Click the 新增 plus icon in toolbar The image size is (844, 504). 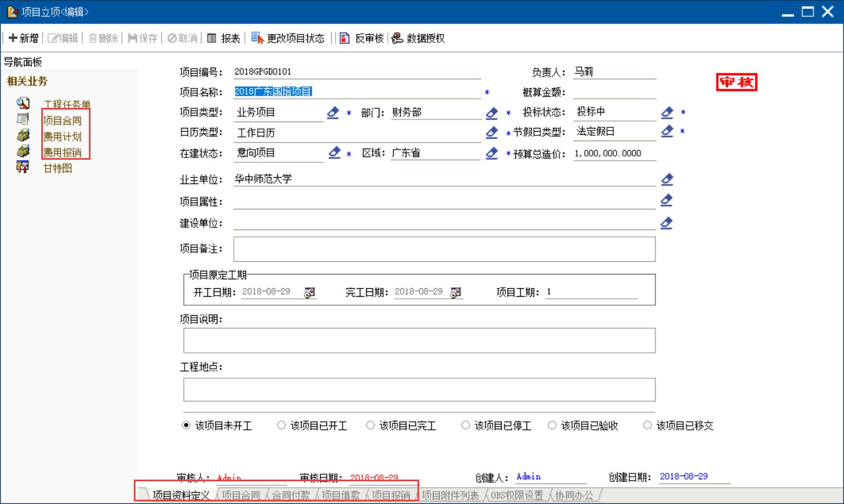[x=13, y=38]
